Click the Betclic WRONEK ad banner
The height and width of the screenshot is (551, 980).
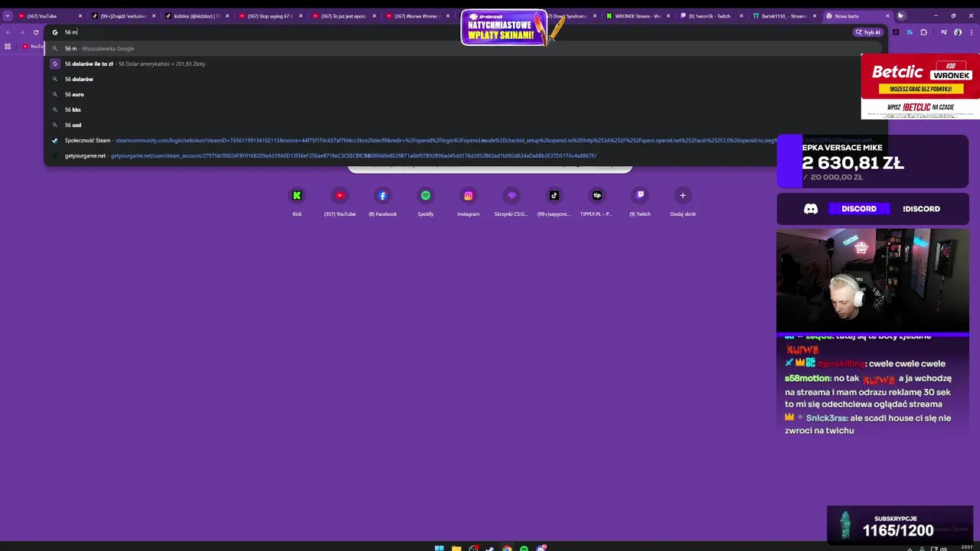coord(920,86)
